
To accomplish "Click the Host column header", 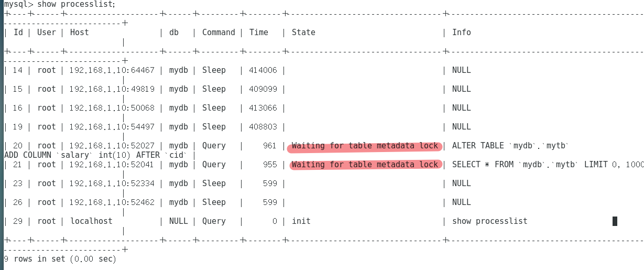I will click(79, 33).
